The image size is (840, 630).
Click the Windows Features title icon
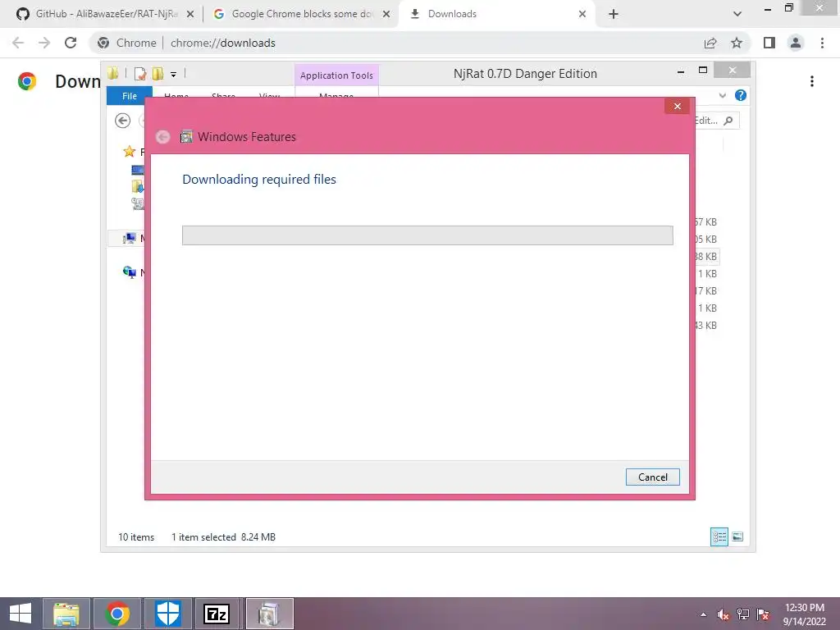coord(186,137)
